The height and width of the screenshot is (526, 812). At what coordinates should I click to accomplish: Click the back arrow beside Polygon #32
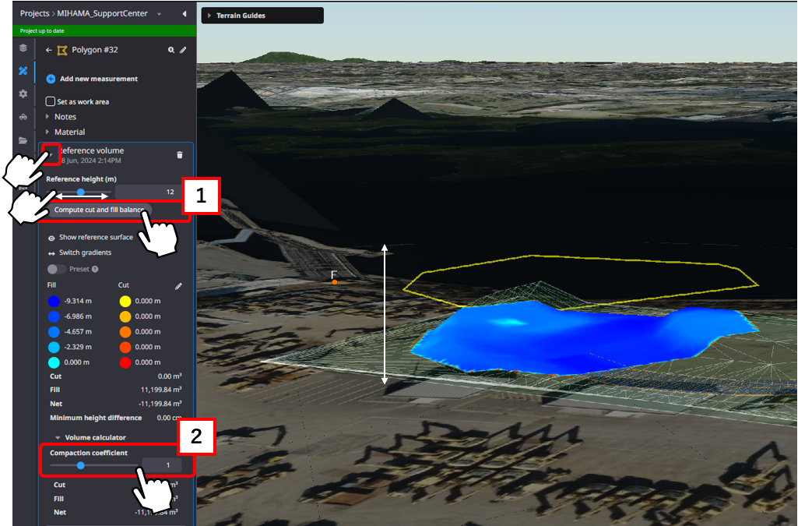point(49,51)
